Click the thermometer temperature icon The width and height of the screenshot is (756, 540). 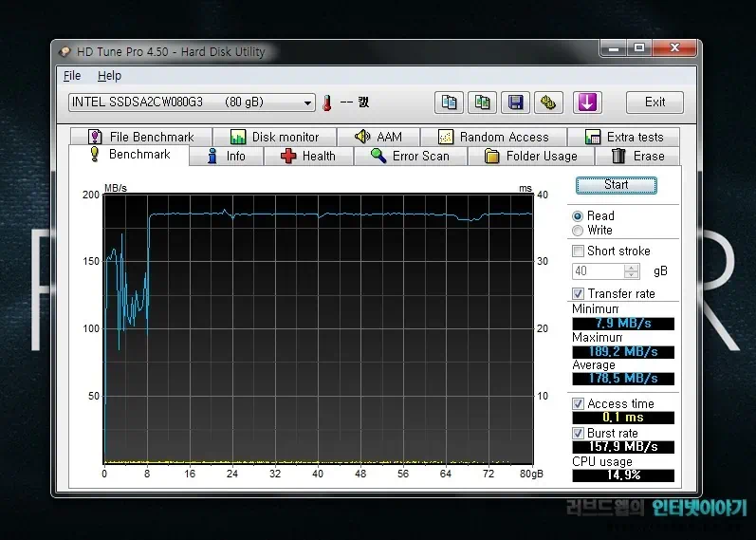coord(326,102)
